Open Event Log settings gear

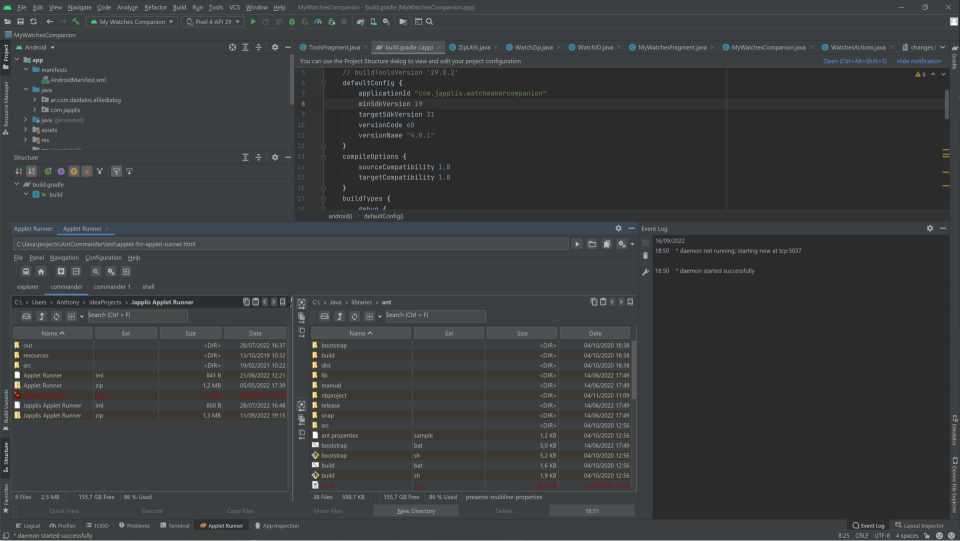[929, 228]
